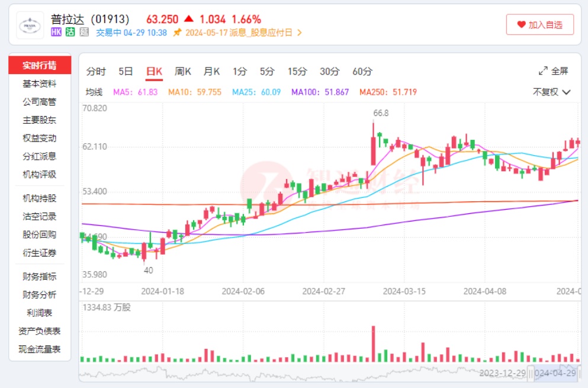Open the 不复权 adjustment dropdown
This screenshot has width=588, height=388.
(551, 92)
